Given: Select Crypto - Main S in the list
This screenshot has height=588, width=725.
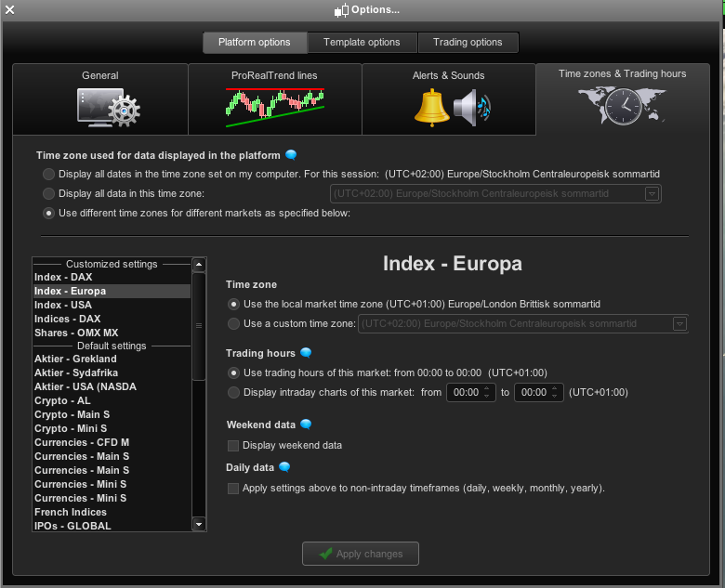Looking at the screenshot, I should pos(112,414).
